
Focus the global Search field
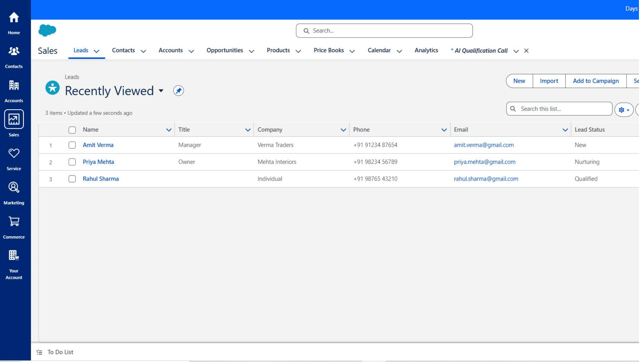point(384,31)
